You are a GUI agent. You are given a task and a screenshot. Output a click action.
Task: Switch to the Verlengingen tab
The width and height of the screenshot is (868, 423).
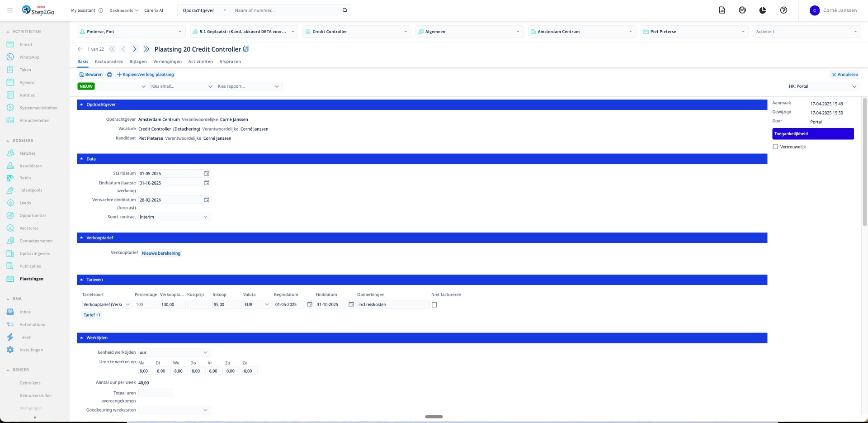[167, 62]
